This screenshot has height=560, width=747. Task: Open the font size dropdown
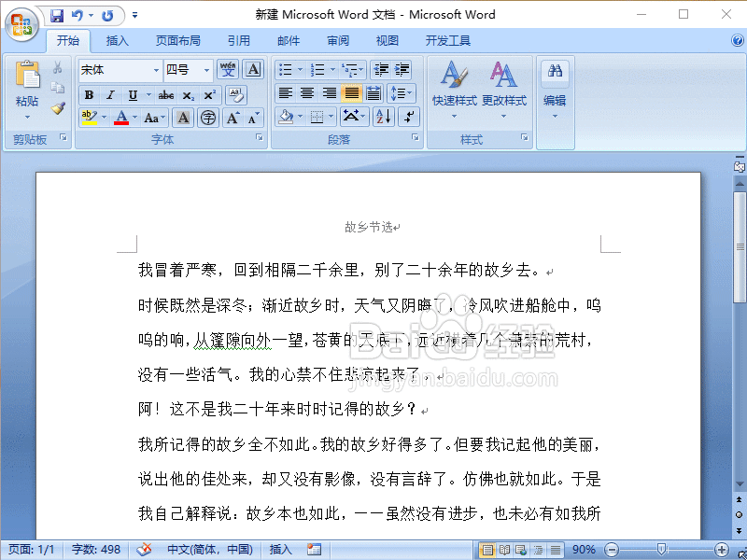205,70
